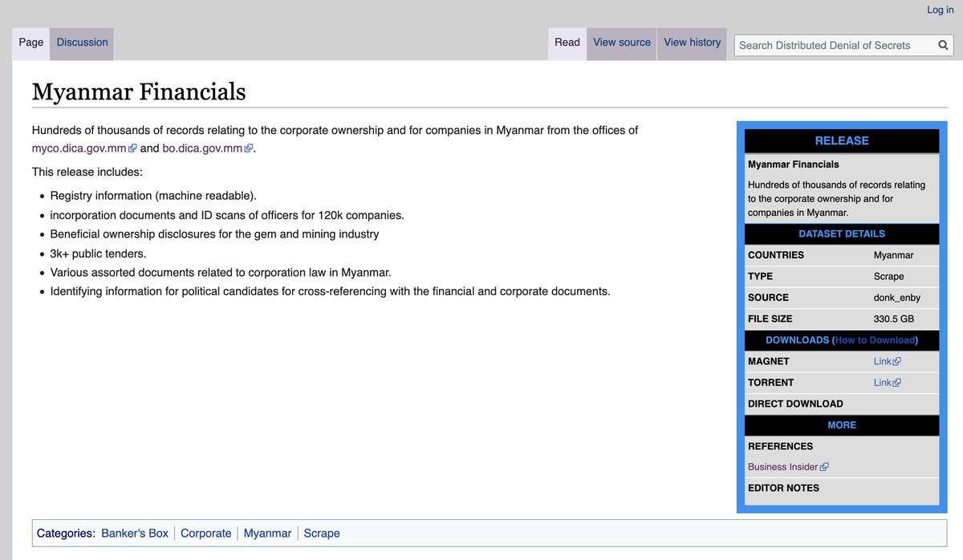This screenshot has width=963, height=560.
Task: Select the TYPE value Scrape in infobox
Action: click(888, 276)
